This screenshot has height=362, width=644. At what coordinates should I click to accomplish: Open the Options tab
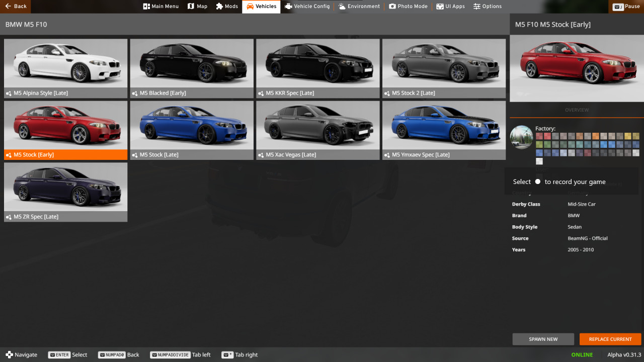(488, 6)
